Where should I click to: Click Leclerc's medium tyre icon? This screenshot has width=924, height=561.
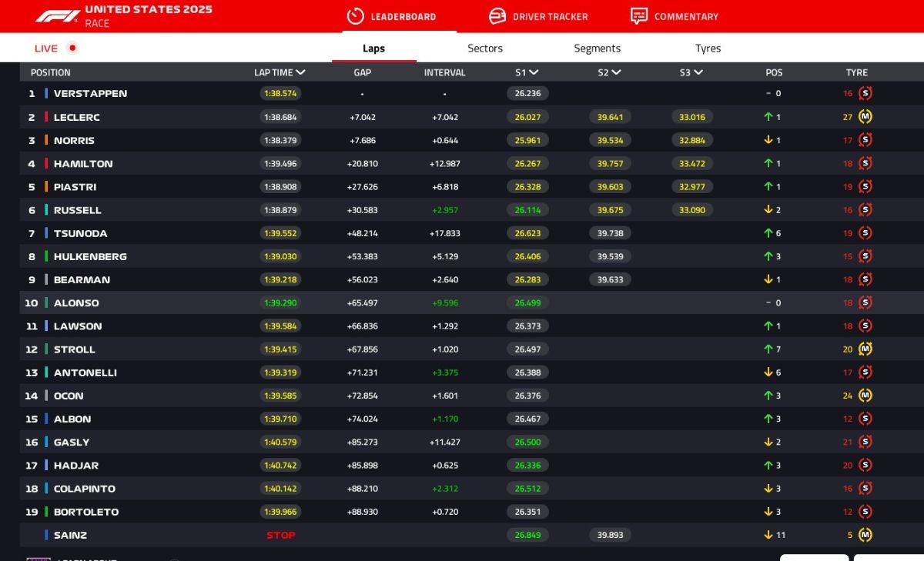pos(865,117)
